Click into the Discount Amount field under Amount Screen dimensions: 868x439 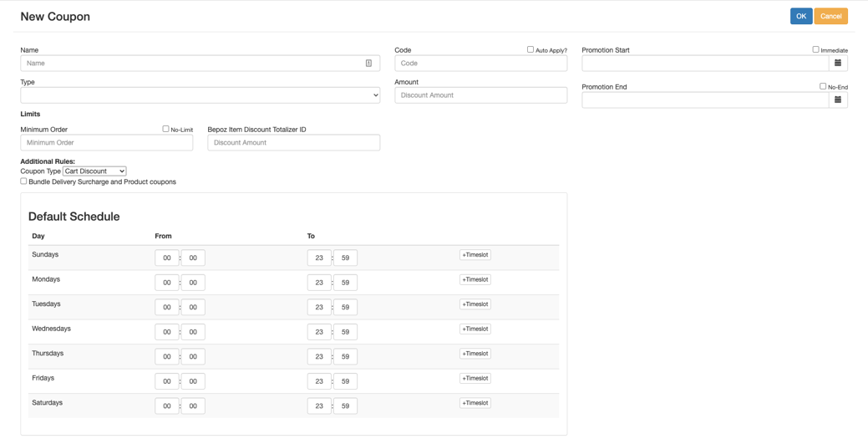tap(480, 95)
